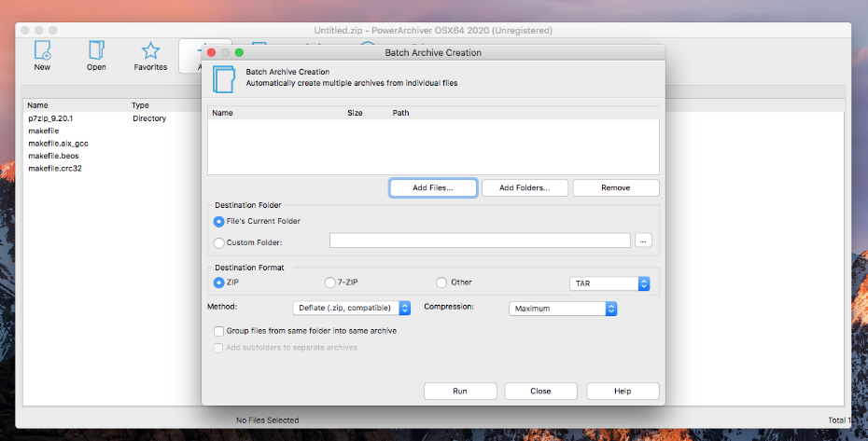Click the Add Folders button
868x441 pixels.
[525, 187]
